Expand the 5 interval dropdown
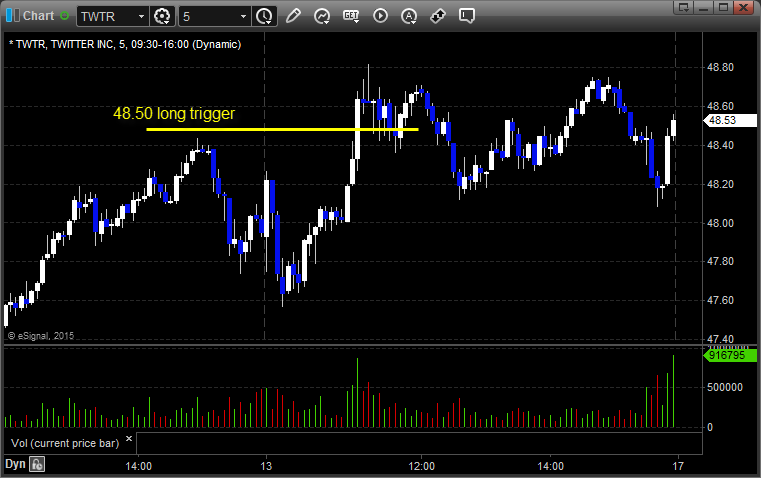 (x=244, y=16)
